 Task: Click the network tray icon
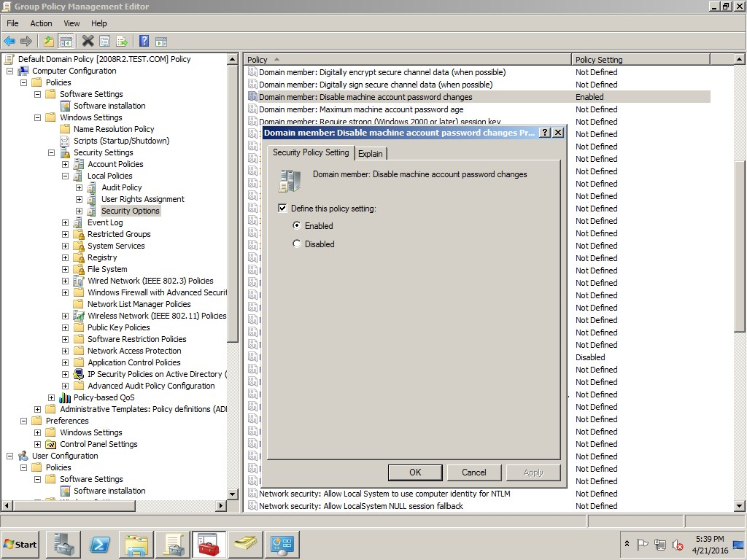click(659, 544)
